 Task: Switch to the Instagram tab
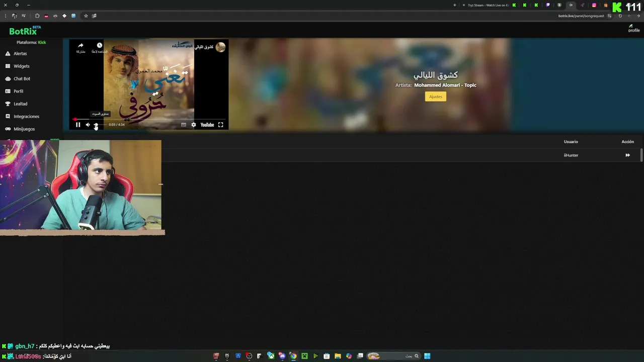coord(594,5)
